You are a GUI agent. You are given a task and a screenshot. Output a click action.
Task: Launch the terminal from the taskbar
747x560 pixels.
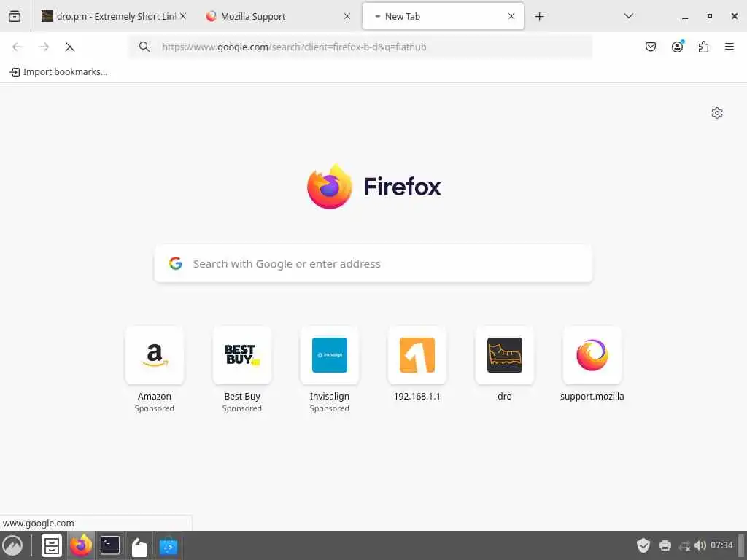(x=110, y=545)
